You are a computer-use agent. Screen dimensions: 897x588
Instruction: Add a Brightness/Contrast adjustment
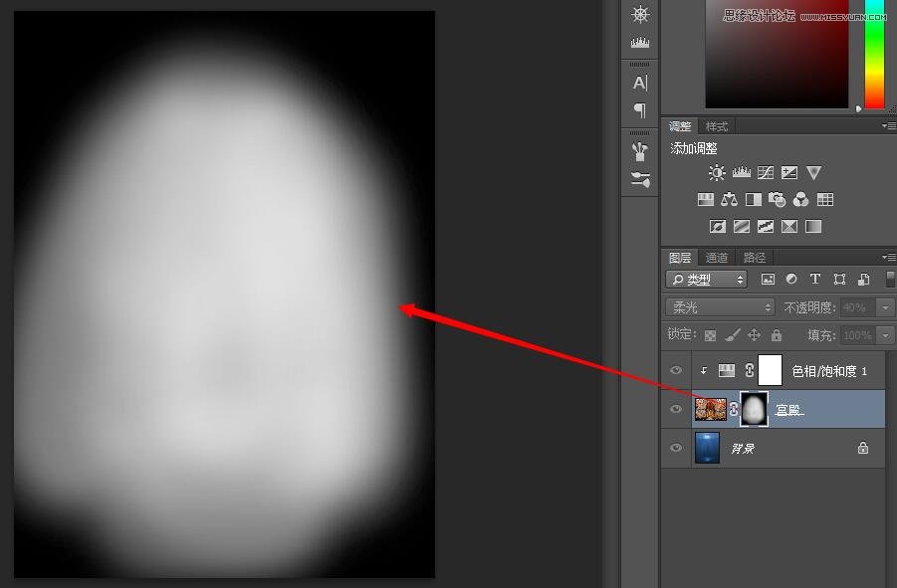pos(717,173)
